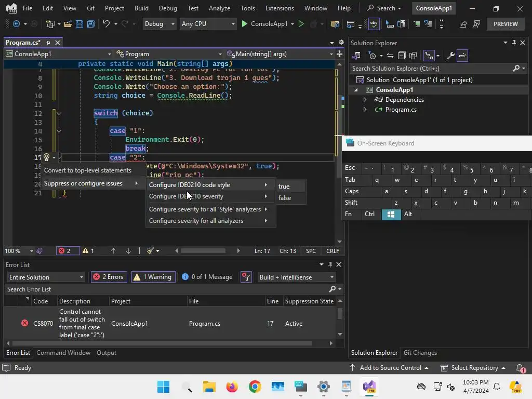The image size is (532, 399).
Task: Click the PREVIEW button
Action: pyautogui.click(x=506, y=24)
